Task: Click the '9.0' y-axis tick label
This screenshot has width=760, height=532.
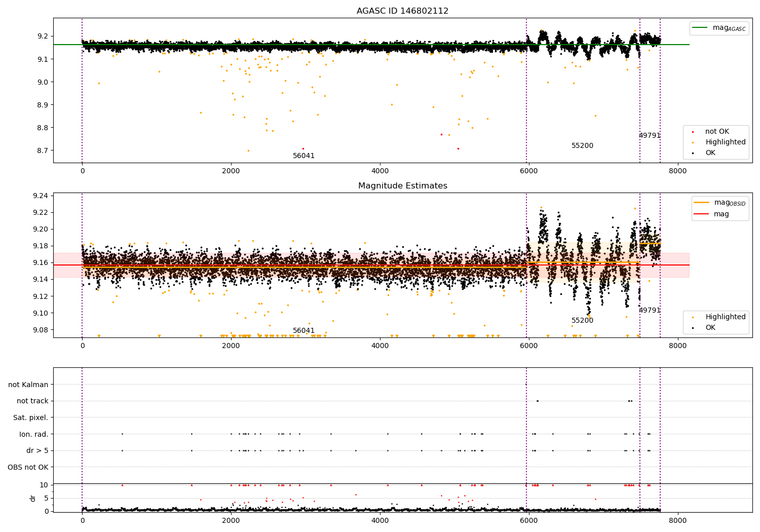Action: point(43,82)
